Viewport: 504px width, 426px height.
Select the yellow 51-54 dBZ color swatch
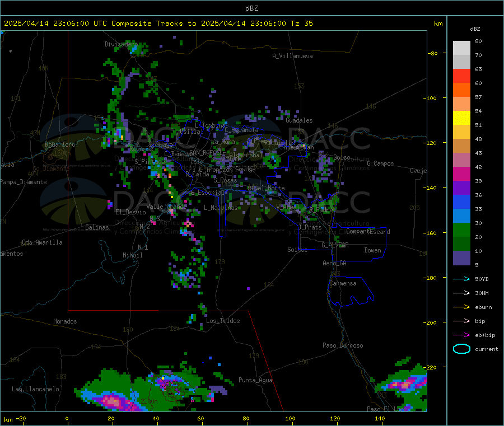click(461, 118)
